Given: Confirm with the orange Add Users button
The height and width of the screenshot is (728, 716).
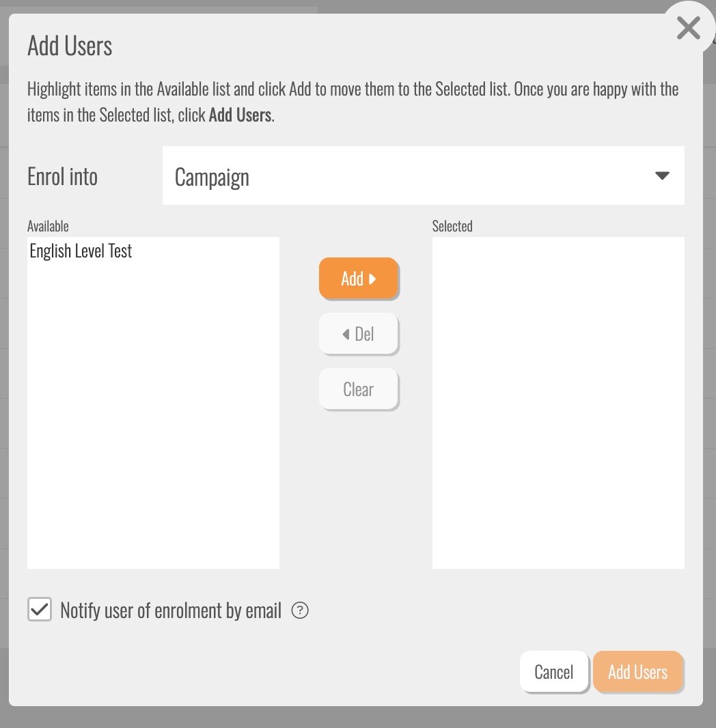Looking at the screenshot, I should (637, 672).
